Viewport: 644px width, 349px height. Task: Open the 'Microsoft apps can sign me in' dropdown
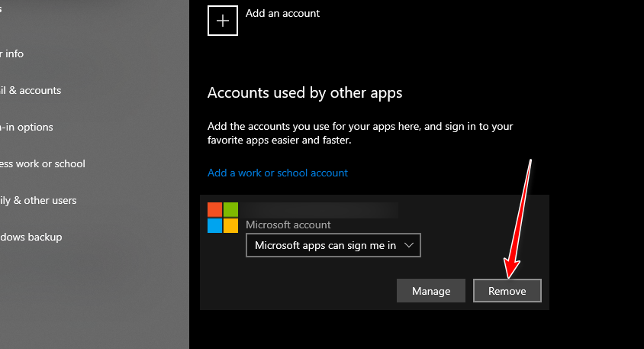click(333, 245)
